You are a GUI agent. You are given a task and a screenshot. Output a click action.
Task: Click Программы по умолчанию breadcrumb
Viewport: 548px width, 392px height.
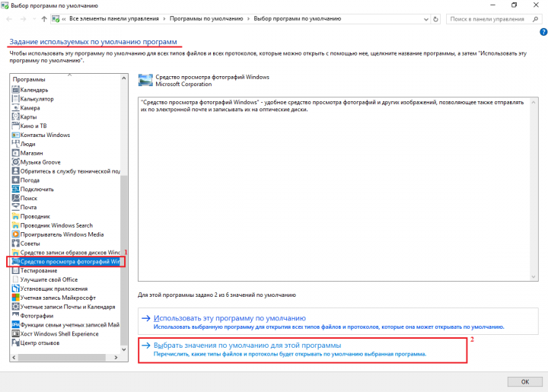[206, 19]
